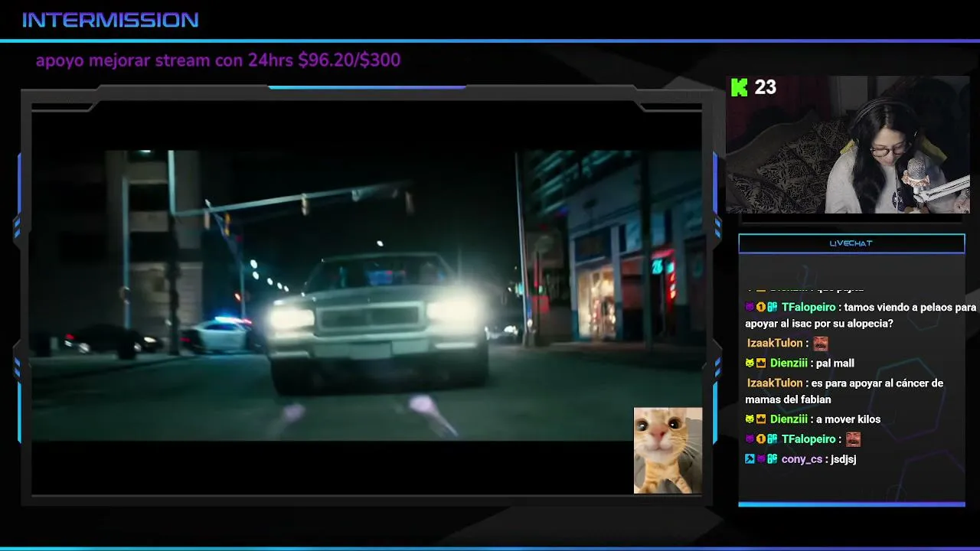
Task: Click the crown badge on 'a mover kilos' message
Action: tap(761, 419)
